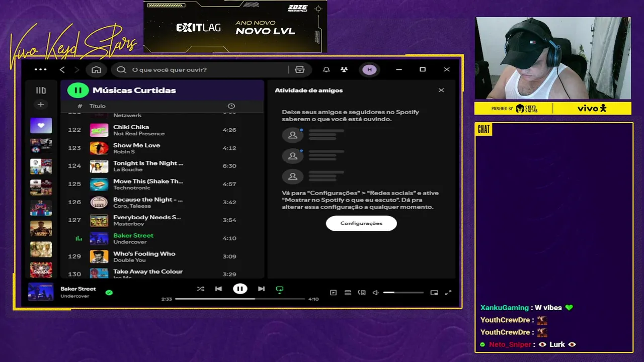Open artist 'Double You'
The image size is (644, 362).
pos(129,260)
